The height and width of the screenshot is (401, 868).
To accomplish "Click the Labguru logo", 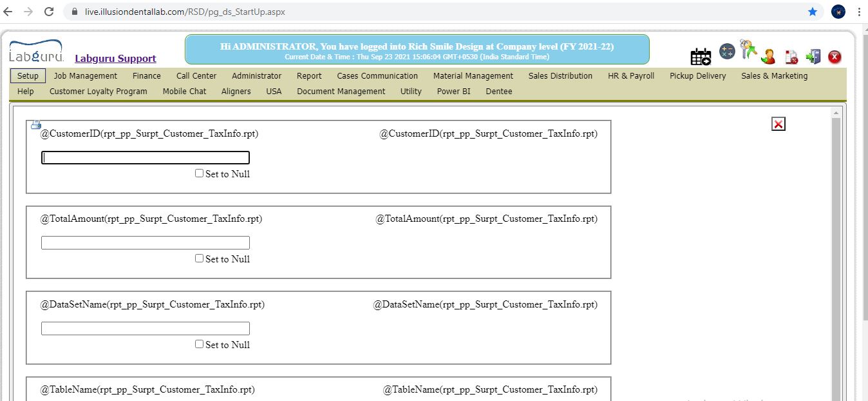I will [37, 52].
